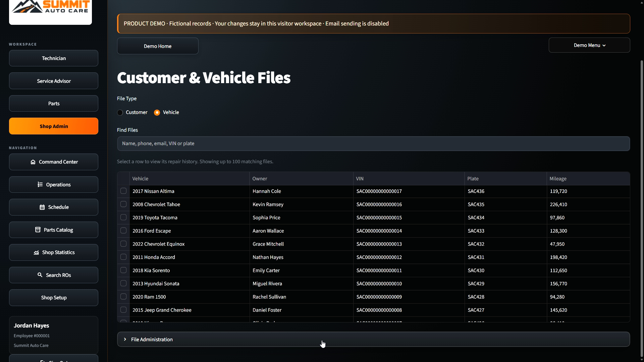Click VIN SAC00000000000016

(x=379, y=204)
